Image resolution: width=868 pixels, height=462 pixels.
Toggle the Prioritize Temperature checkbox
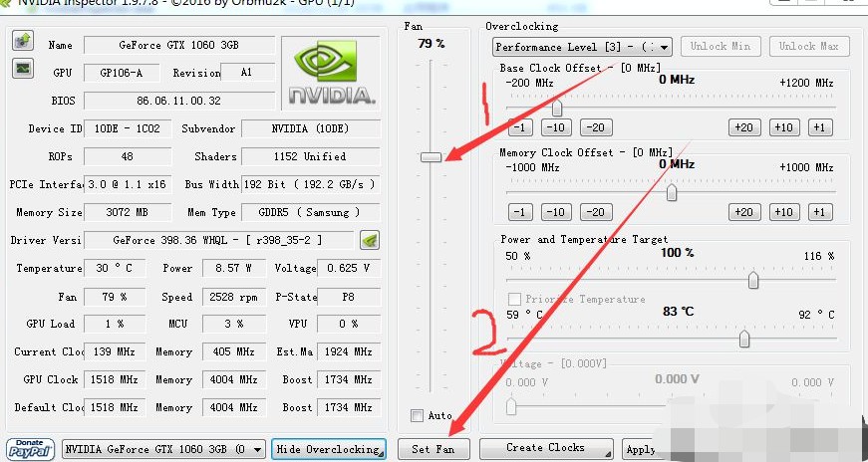(x=515, y=299)
